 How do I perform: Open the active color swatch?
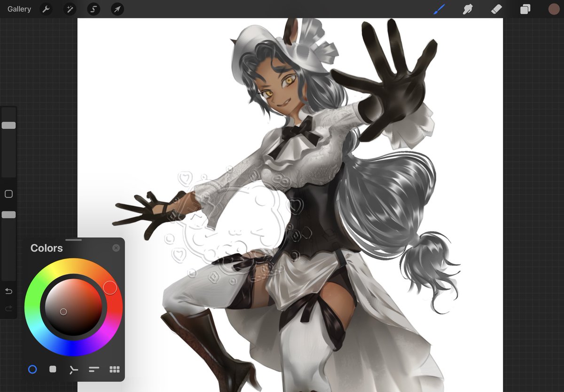pos(554,9)
